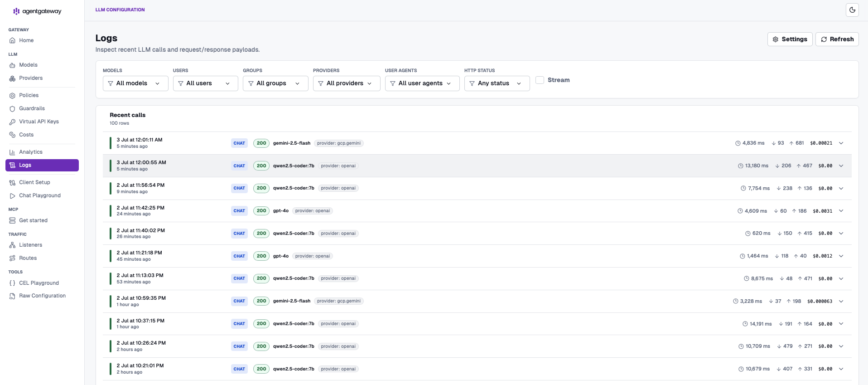The width and height of the screenshot is (868, 385).
Task: Click the $0.00021 cost value
Action: [x=821, y=143]
